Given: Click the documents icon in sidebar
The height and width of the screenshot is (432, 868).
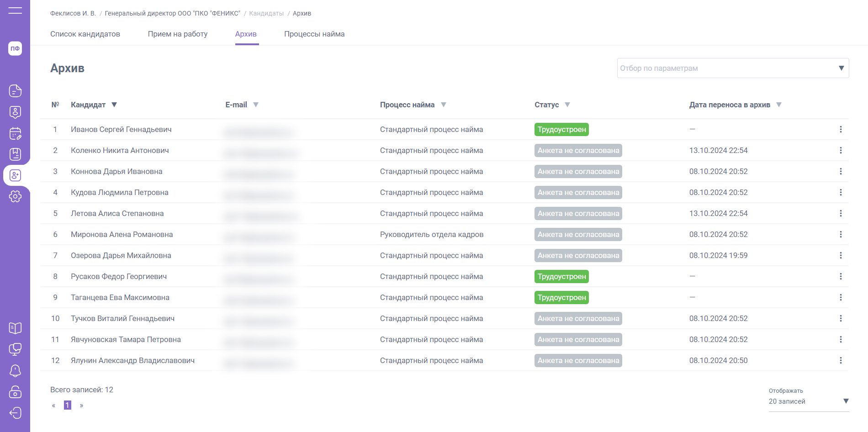Looking at the screenshot, I should tap(15, 91).
